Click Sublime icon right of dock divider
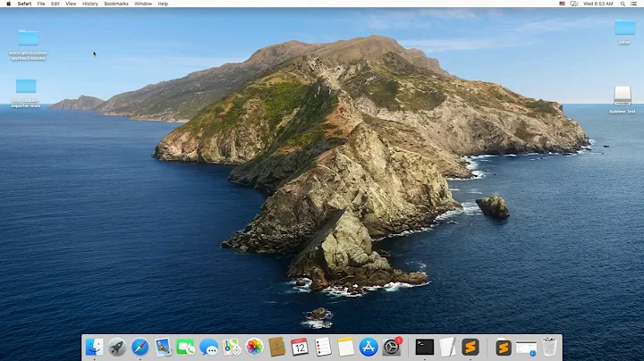Screen dimensions: 644x361 [504, 348]
